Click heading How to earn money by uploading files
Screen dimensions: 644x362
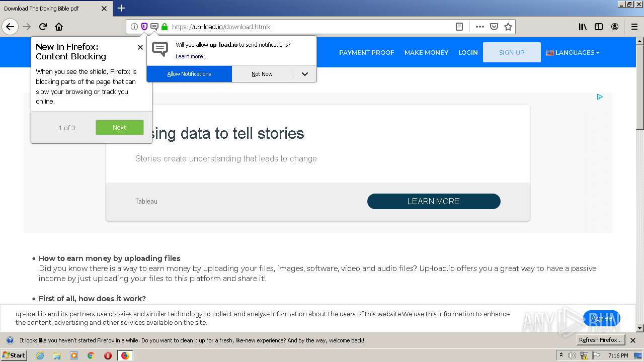[109, 258]
